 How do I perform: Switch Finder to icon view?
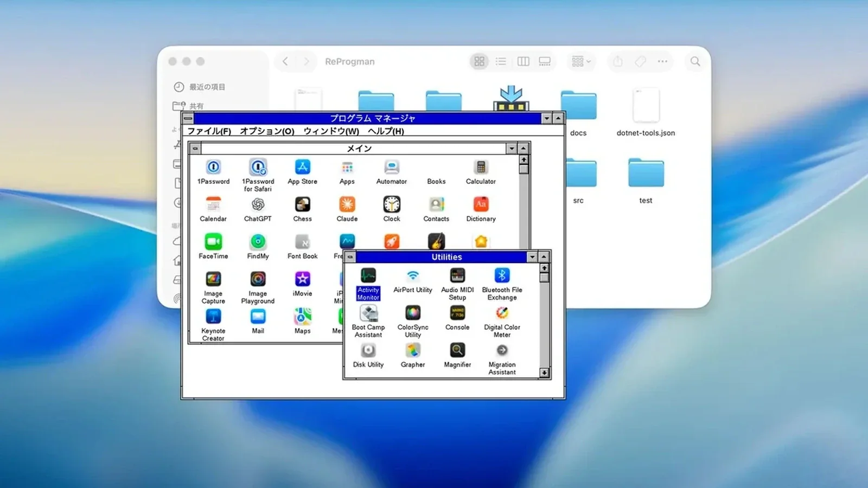(x=479, y=61)
